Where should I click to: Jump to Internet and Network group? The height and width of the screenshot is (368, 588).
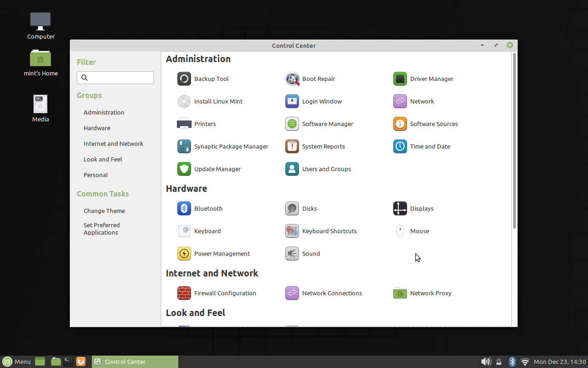point(113,144)
